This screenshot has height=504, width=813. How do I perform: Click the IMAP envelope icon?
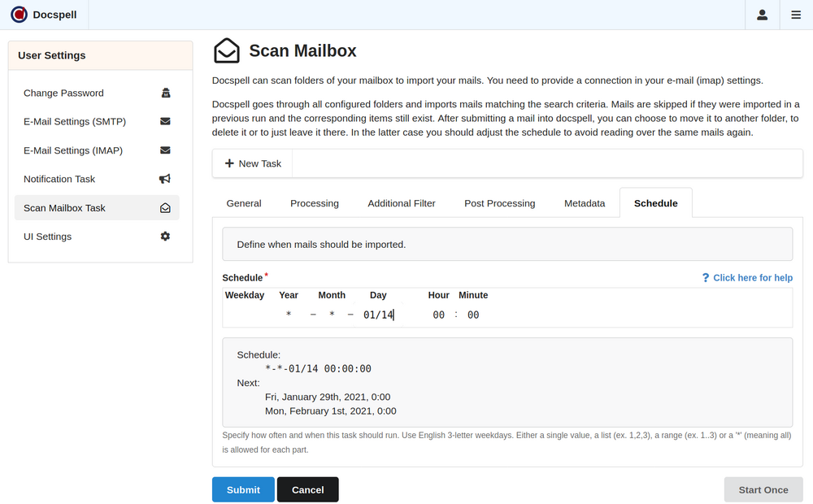tap(165, 150)
